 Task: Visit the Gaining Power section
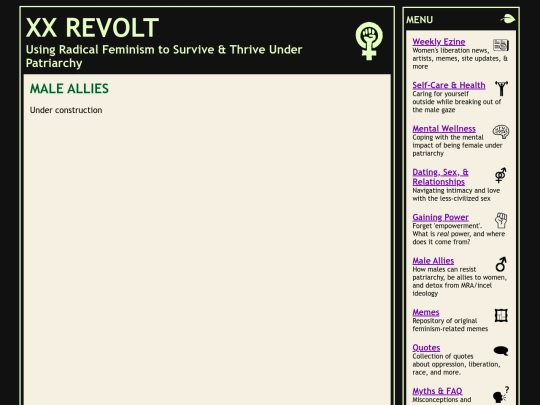coord(440,217)
